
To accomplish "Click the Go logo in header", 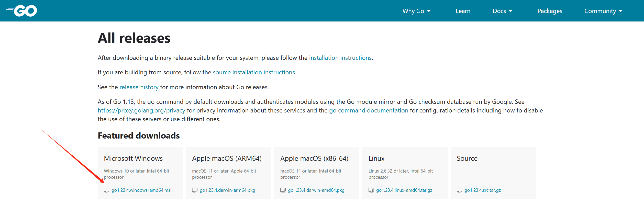I will pyautogui.click(x=22, y=11).
